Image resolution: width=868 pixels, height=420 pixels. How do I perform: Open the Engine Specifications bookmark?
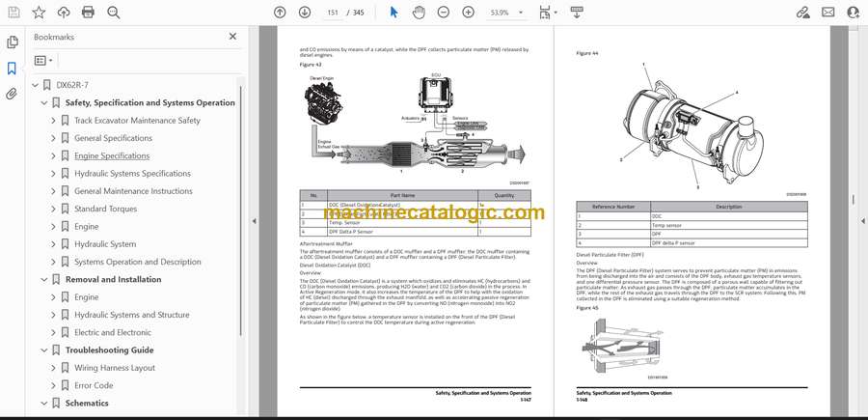112,155
